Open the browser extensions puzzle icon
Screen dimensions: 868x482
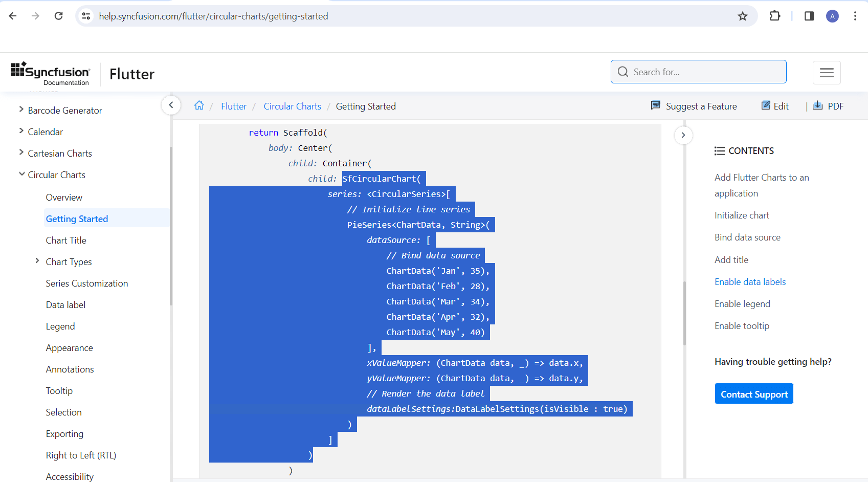point(775,16)
